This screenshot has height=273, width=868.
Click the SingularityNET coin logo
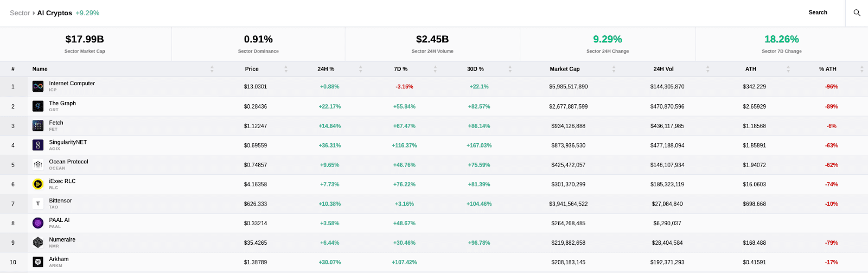38,145
